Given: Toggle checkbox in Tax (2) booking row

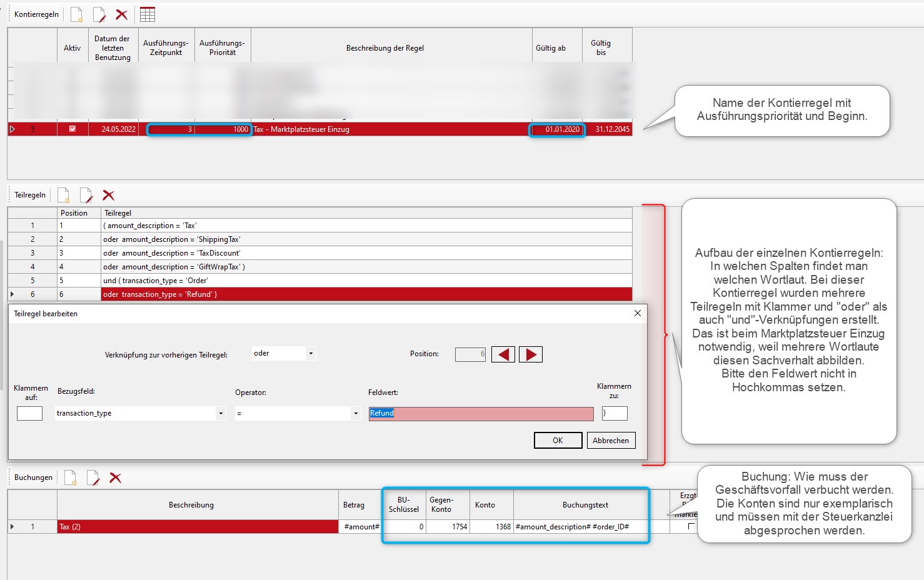Looking at the screenshot, I should click(x=691, y=526).
